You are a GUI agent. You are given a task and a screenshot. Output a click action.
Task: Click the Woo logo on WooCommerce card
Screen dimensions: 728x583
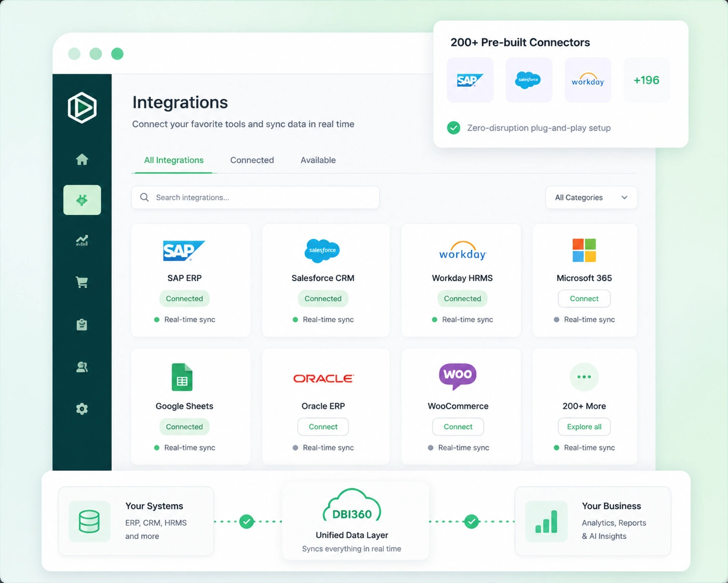tap(457, 376)
